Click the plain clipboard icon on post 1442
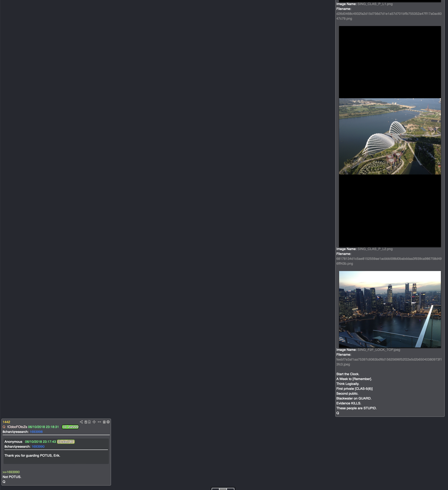448x490 pixels. point(104,422)
